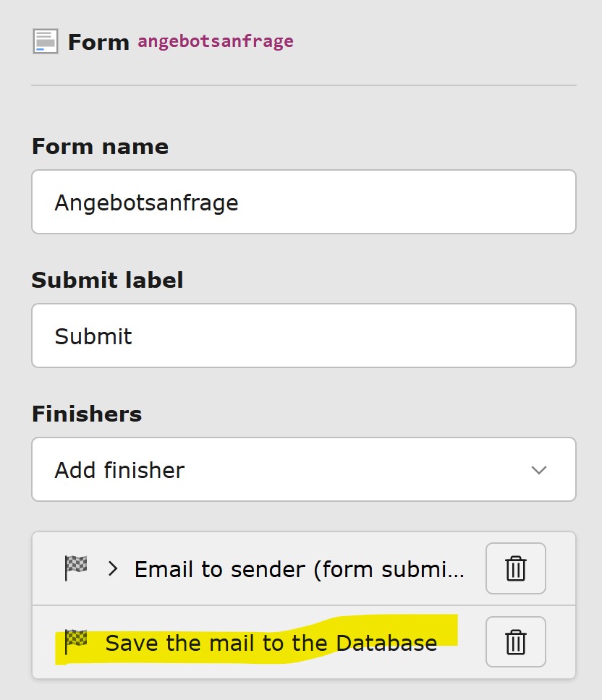Click the down arrow in Add finisher select
602x700 pixels.
[538, 470]
